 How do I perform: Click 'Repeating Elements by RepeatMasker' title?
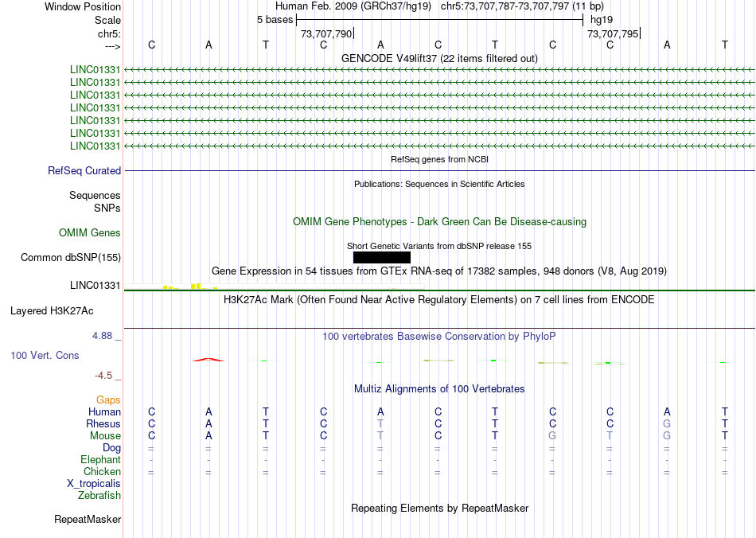click(439, 508)
